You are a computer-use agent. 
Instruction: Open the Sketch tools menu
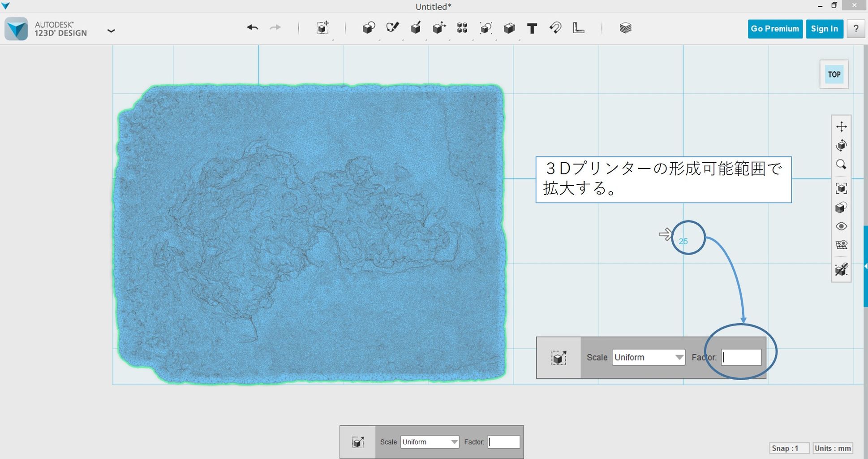click(392, 28)
